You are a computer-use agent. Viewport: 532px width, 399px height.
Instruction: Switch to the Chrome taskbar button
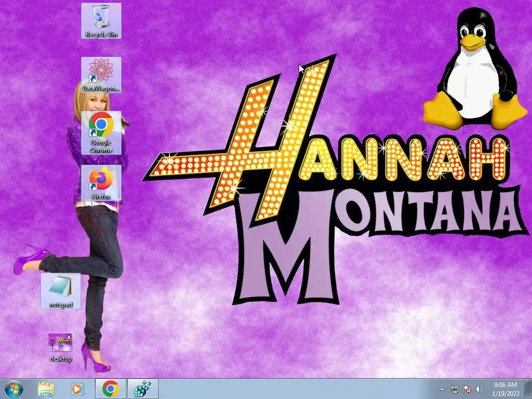[x=111, y=389]
